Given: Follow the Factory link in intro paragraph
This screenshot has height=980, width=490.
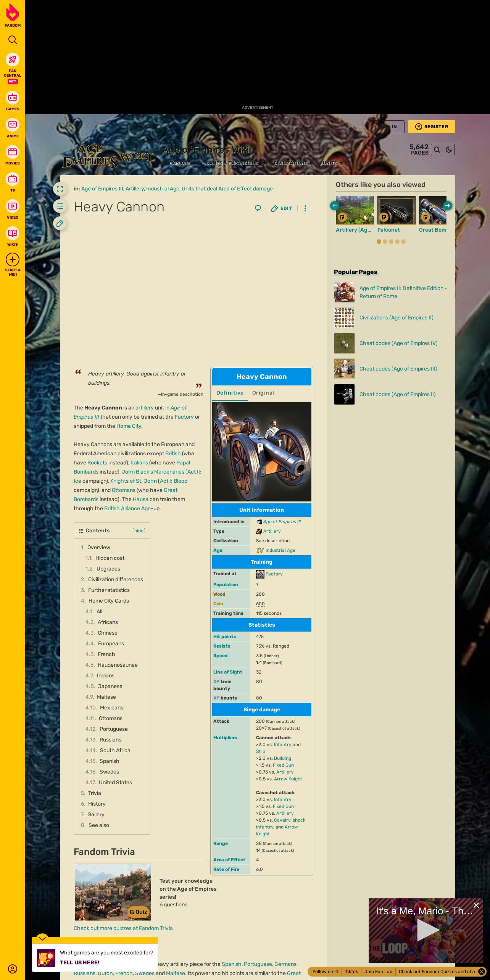Looking at the screenshot, I should 184,417.
